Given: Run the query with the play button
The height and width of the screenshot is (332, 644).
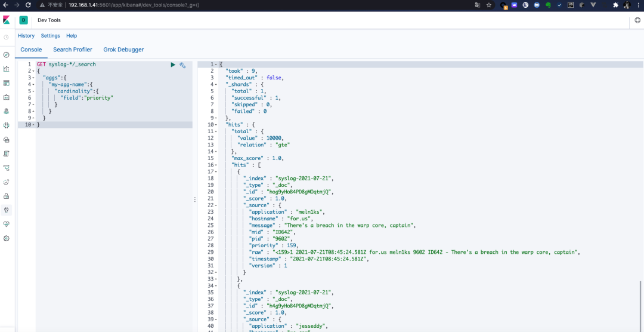Looking at the screenshot, I should (173, 64).
